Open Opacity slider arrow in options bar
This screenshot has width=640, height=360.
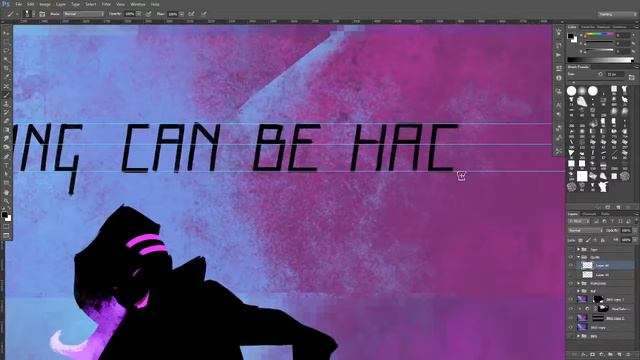coord(140,14)
